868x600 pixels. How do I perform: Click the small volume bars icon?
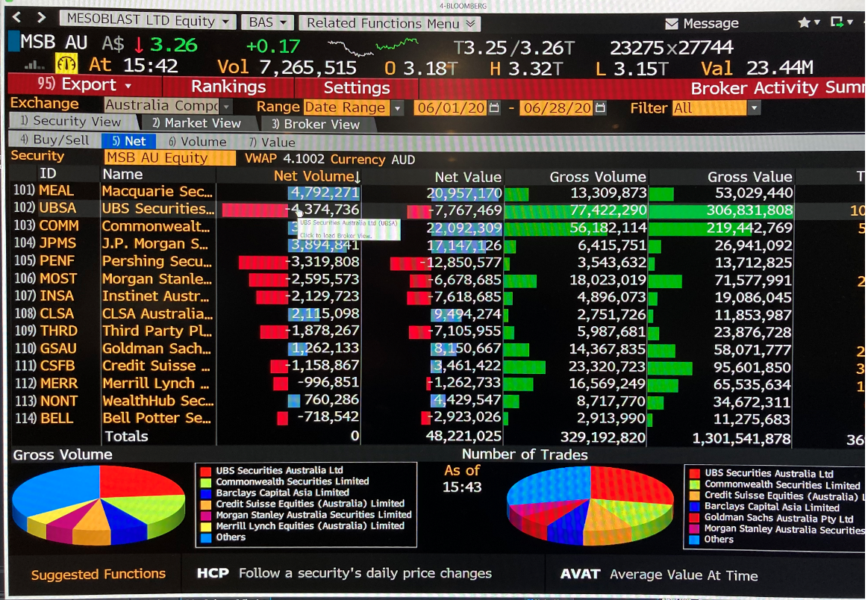point(34,66)
